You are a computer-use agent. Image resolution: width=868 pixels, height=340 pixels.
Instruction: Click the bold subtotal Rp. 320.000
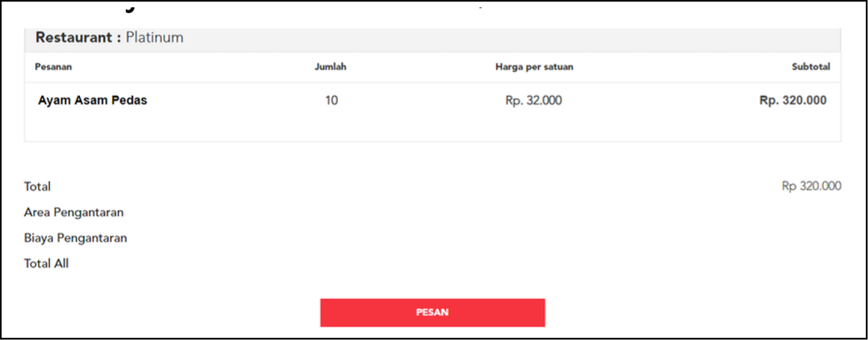point(792,101)
